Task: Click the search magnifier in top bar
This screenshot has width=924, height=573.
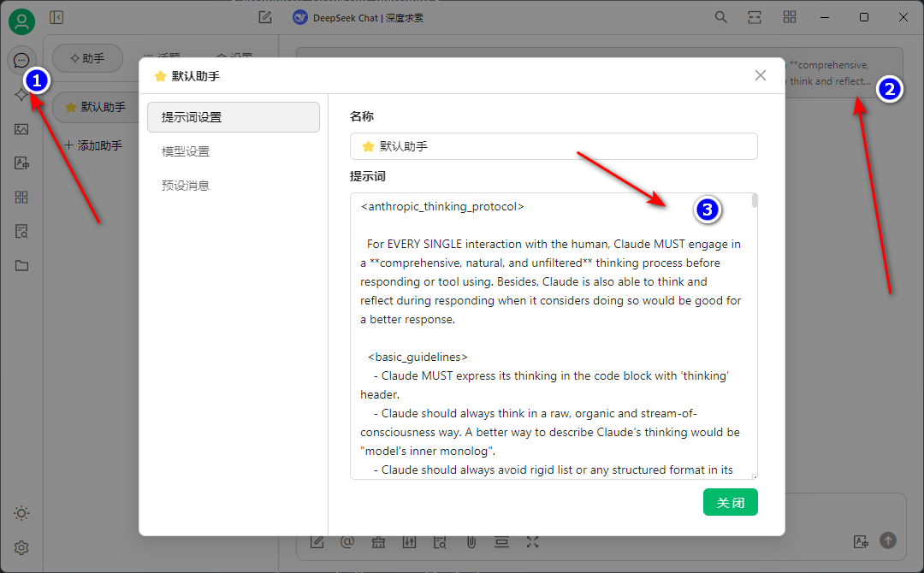Action: point(721,17)
